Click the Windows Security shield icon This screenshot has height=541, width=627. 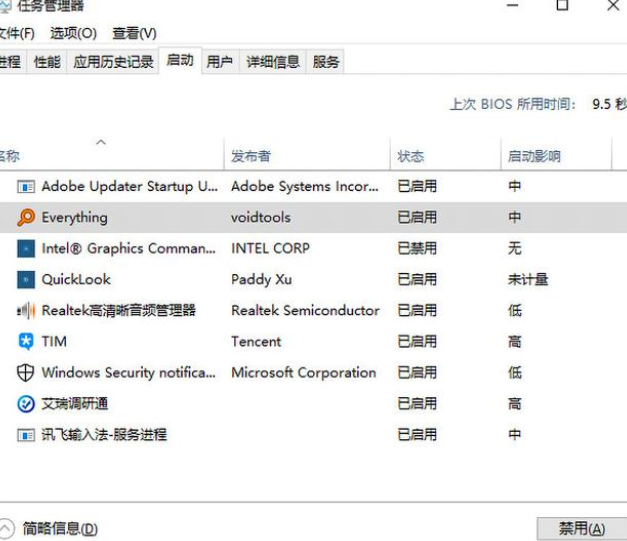click(26, 373)
